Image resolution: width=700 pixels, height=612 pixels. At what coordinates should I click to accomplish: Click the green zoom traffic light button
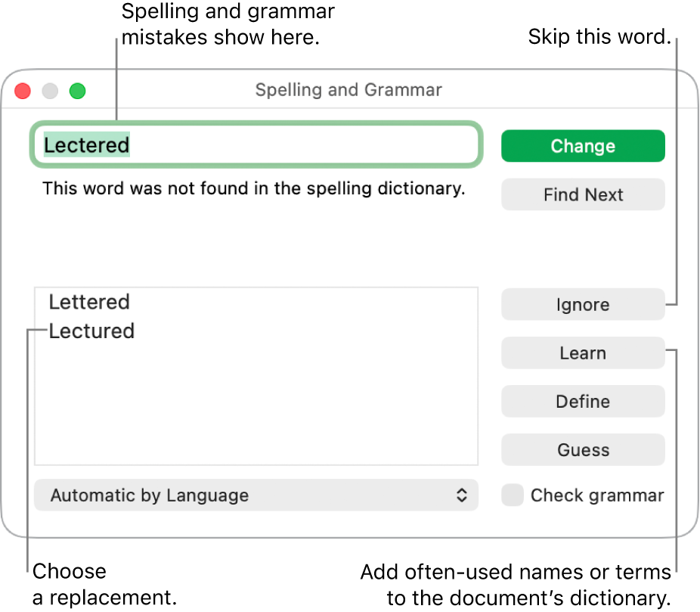pyautogui.click(x=76, y=91)
